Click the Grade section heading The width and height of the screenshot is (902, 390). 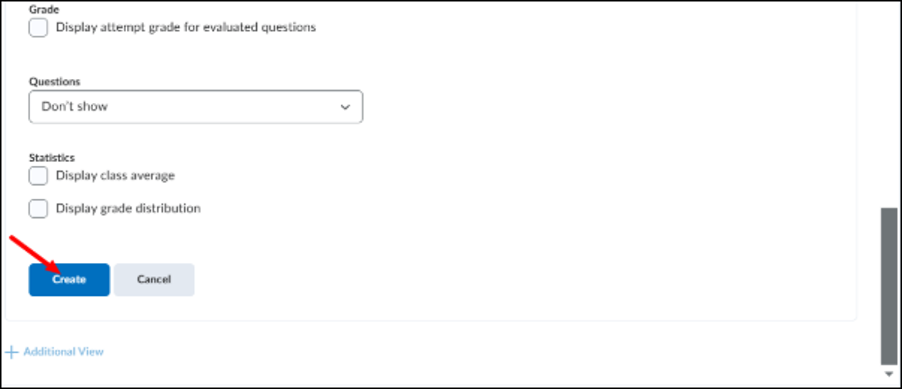[44, 10]
